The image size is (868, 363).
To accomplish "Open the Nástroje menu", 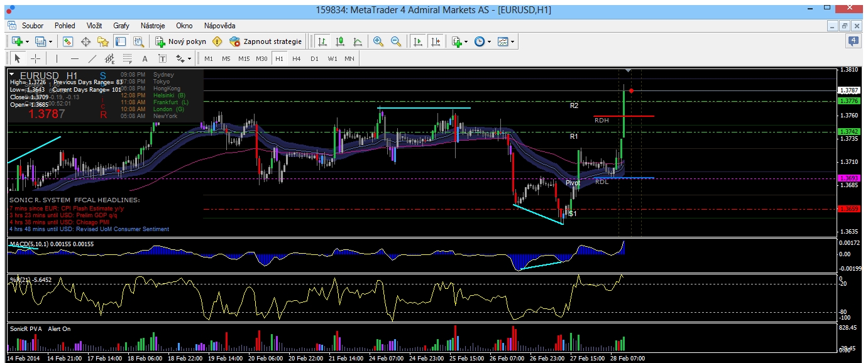I will pos(153,26).
